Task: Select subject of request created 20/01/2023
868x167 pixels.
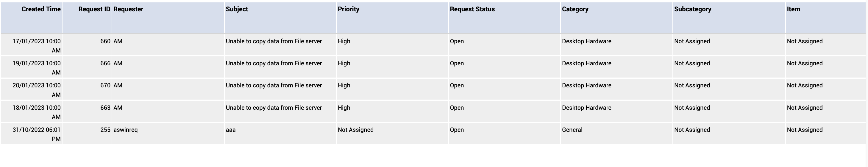Action: [274, 85]
